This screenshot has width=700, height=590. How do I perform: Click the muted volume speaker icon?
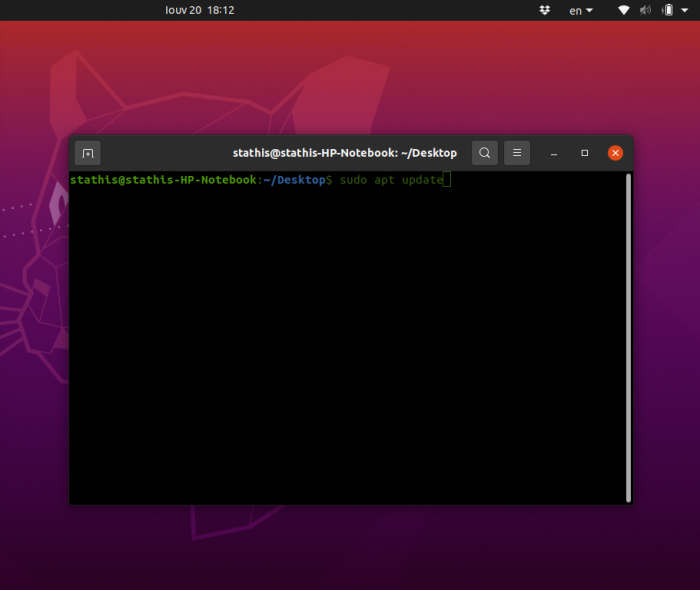point(645,10)
